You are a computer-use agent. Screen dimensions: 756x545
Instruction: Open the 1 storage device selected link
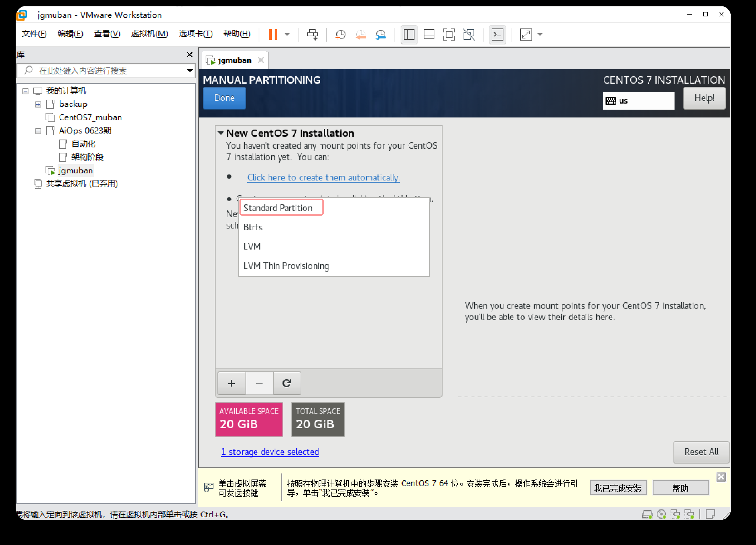[270, 452]
